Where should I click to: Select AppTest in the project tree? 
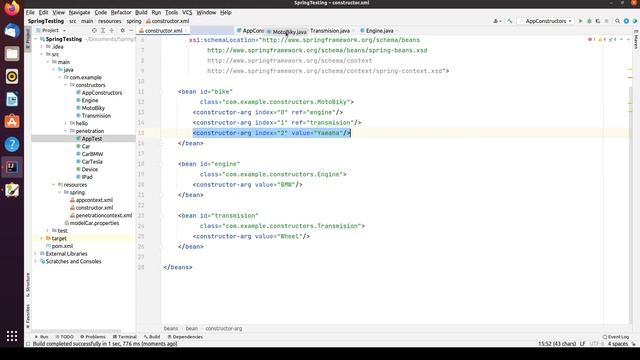coord(91,139)
